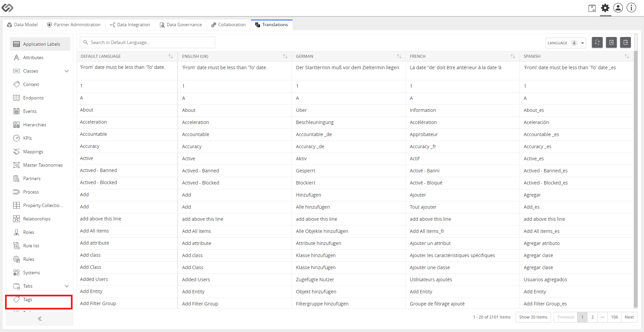
Task: Select Process in the sidebar
Action: pos(40,192)
